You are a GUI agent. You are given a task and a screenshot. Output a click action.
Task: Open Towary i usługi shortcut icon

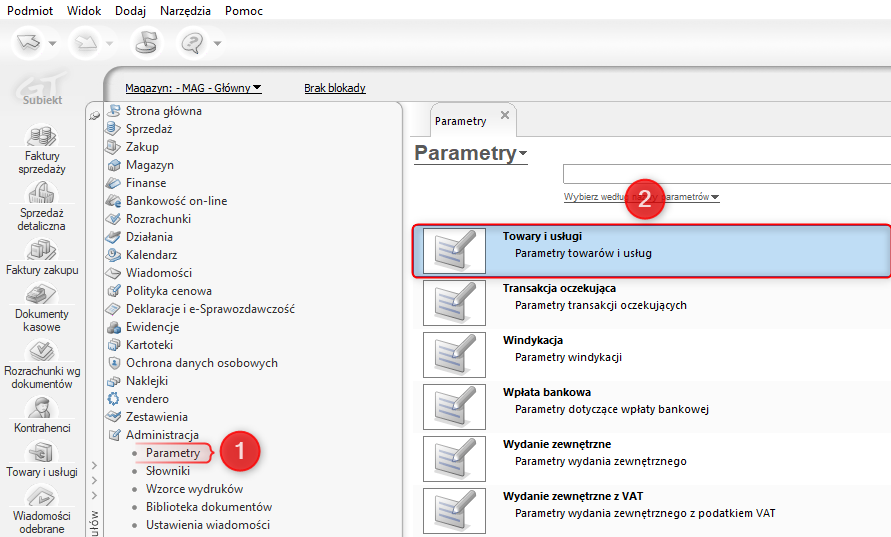click(x=41, y=452)
